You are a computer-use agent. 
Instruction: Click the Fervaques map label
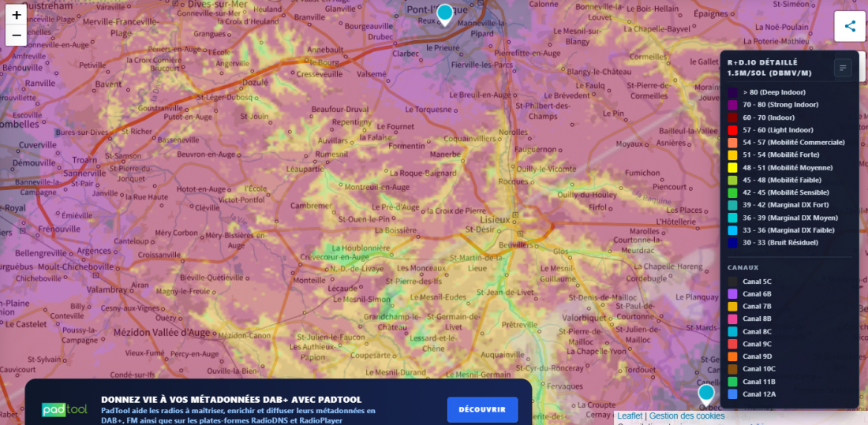[565, 386]
